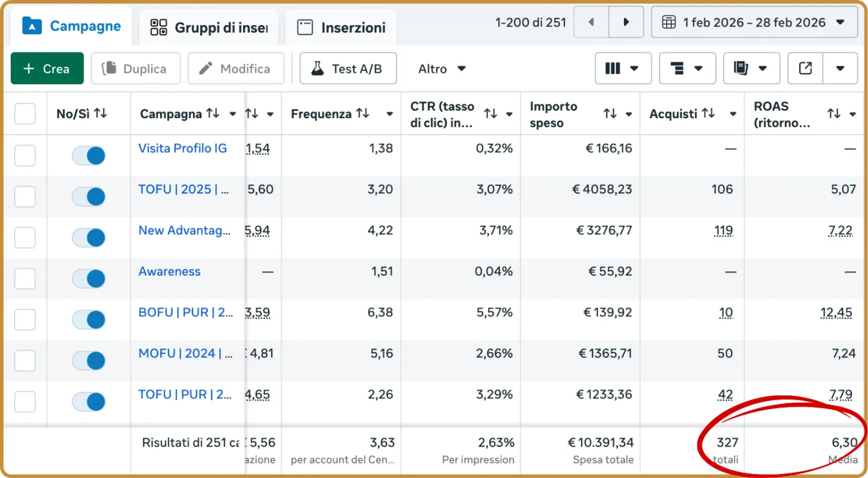Click the €4058,23 amount cell
868x478 pixels.
[x=602, y=189]
